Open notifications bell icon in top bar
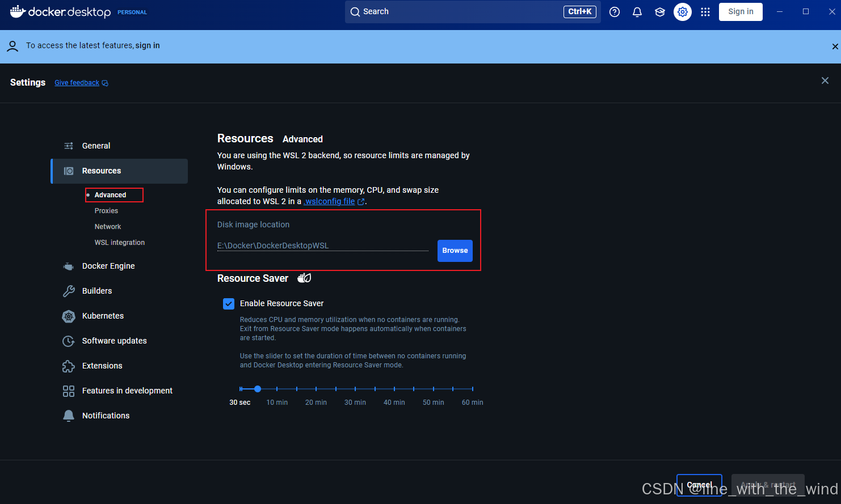 tap(637, 12)
